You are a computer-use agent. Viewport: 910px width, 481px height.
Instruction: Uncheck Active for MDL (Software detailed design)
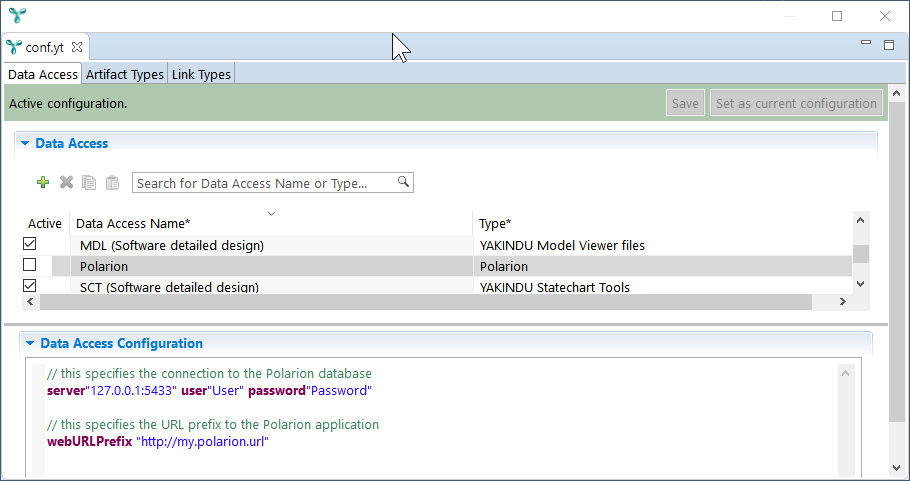30,244
